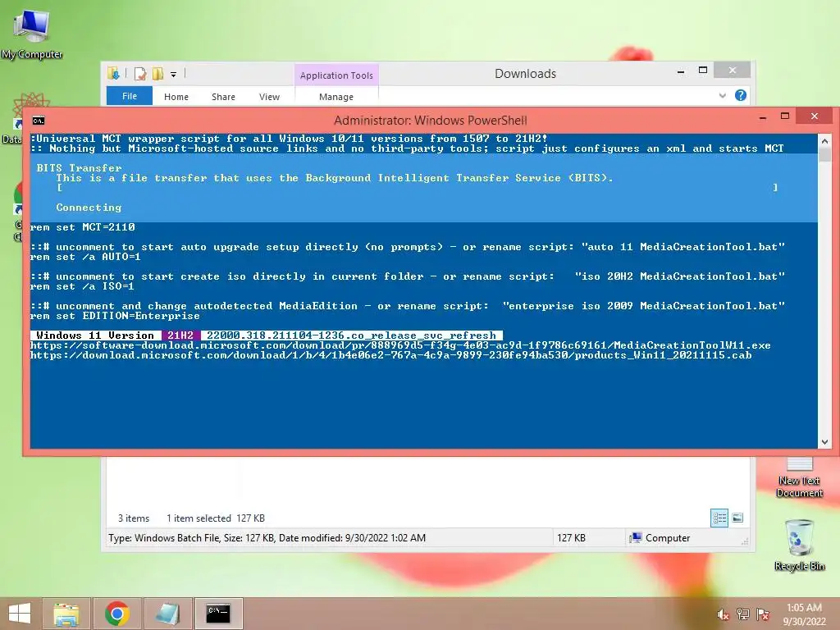Click the New Folder quick access icon
840x630 pixels.
[x=158, y=73]
